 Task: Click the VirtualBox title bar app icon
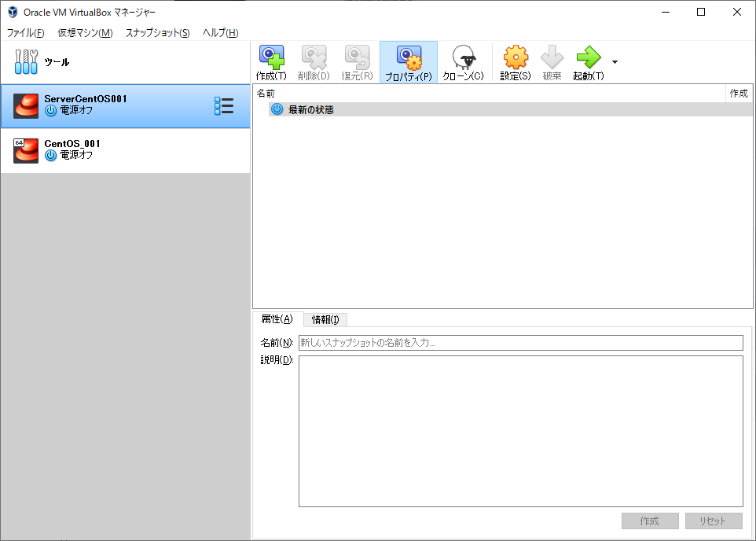pyautogui.click(x=13, y=12)
